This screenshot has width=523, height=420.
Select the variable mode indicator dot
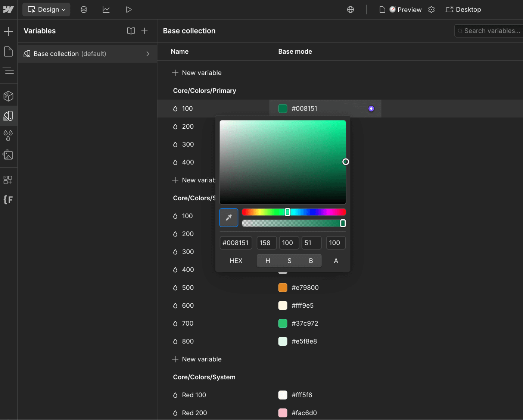(x=371, y=109)
